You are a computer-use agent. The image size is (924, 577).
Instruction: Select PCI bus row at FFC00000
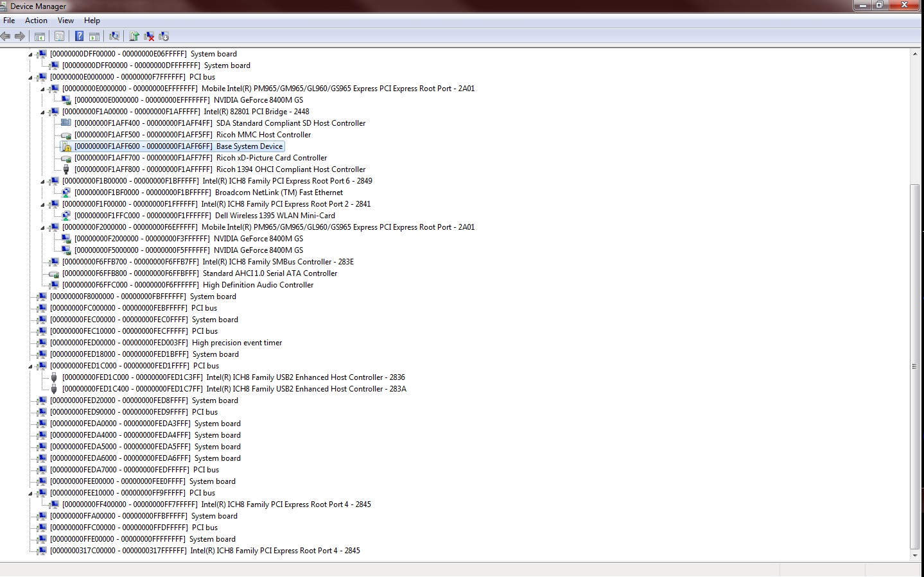click(x=134, y=528)
